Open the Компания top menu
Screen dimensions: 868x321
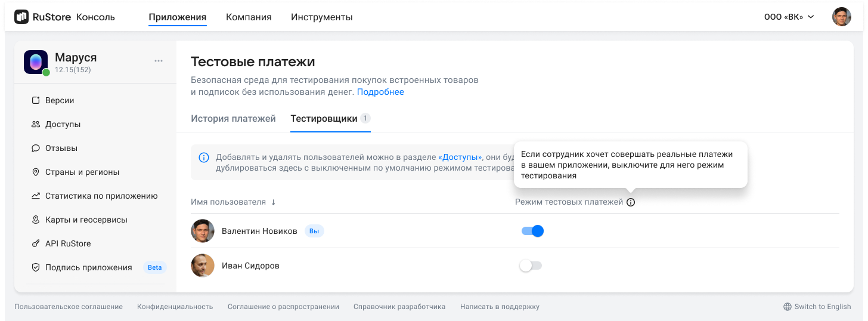pyautogui.click(x=249, y=17)
